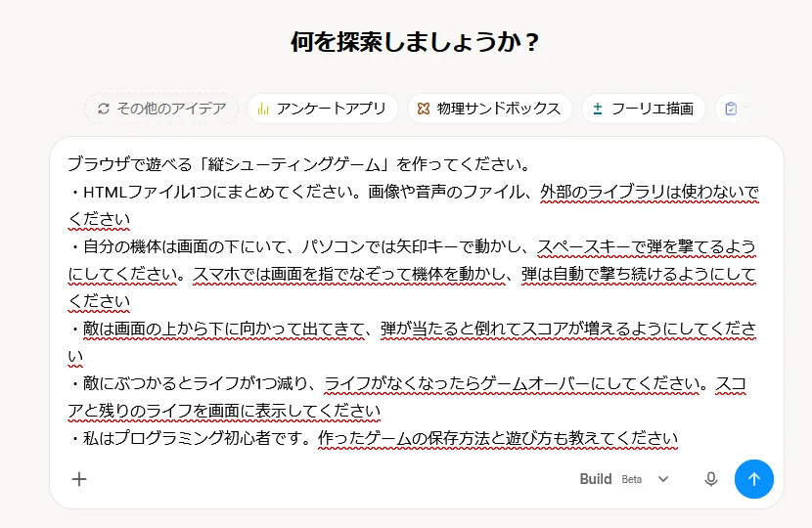Screen dimensions: 812x528
Task: Expand the chevron next to Build Beta
Action: click(663, 479)
